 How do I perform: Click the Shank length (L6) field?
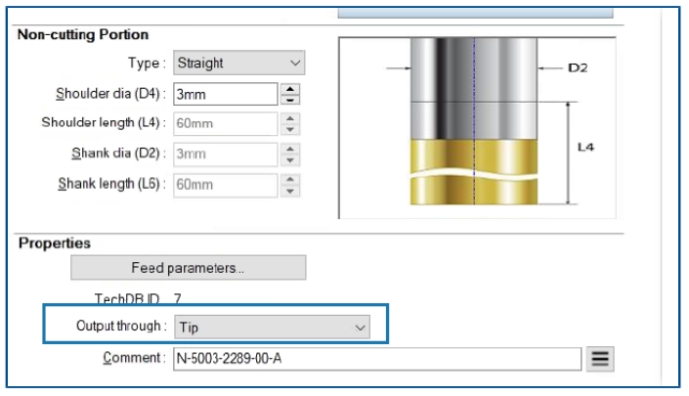[225, 185]
